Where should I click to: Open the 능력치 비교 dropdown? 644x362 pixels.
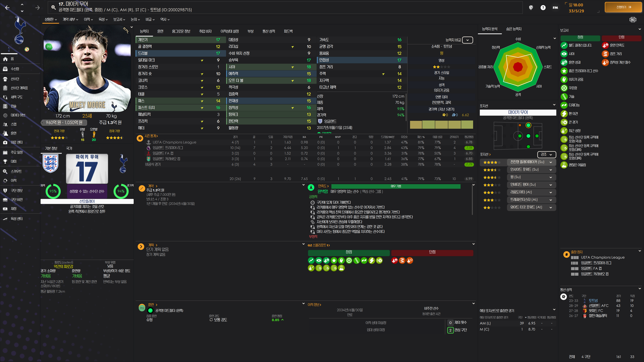tap(467, 40)
